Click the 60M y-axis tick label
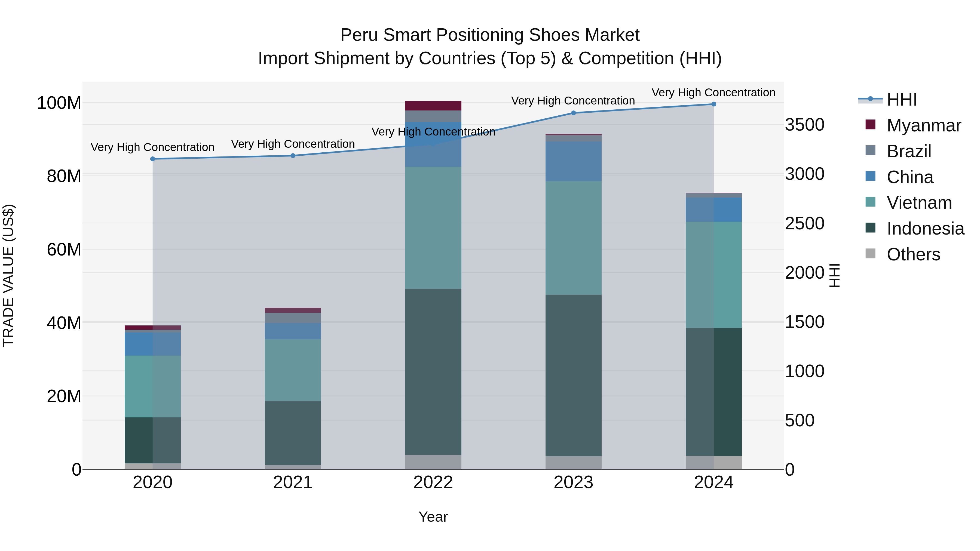 (64, 250)
